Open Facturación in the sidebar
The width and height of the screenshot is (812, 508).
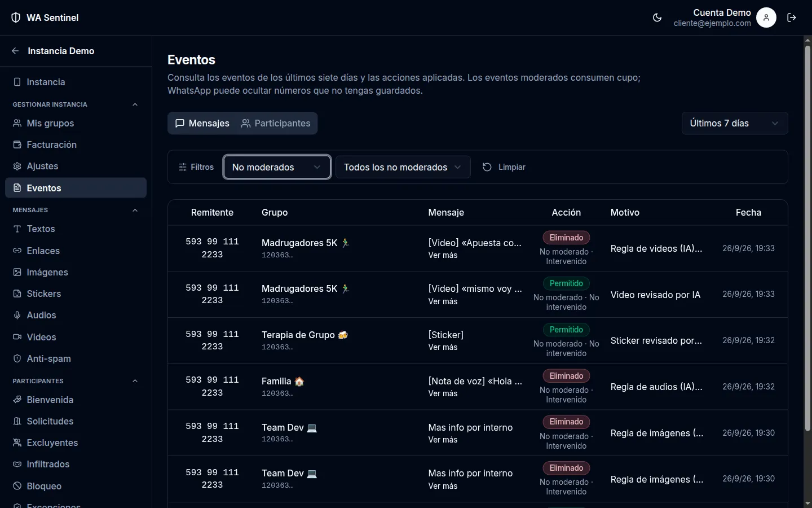(76, 144)
